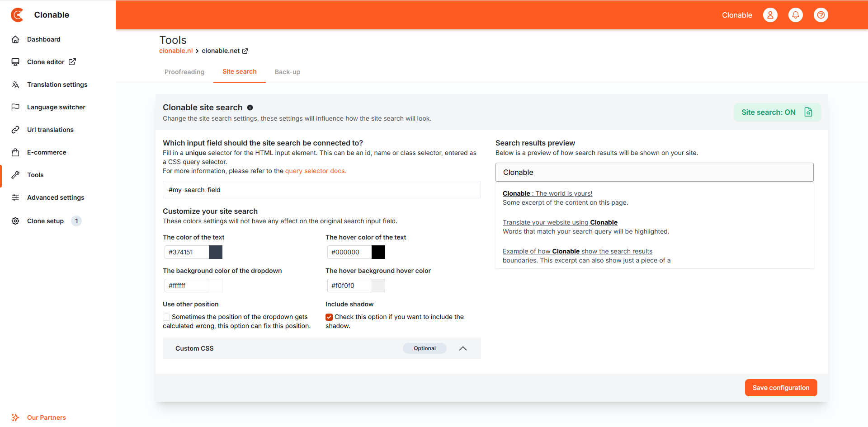Uncheck the Include shadow checkbox

tap(329, 317)
